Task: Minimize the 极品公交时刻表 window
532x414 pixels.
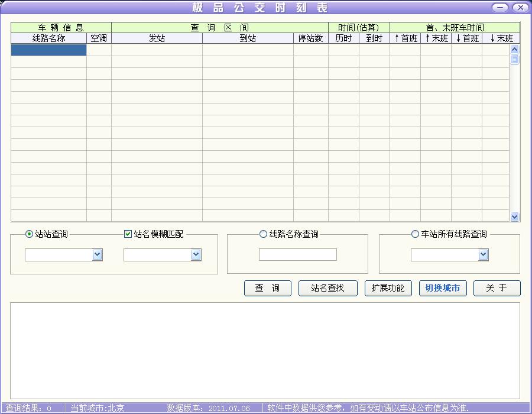Action: coord(500,8)
